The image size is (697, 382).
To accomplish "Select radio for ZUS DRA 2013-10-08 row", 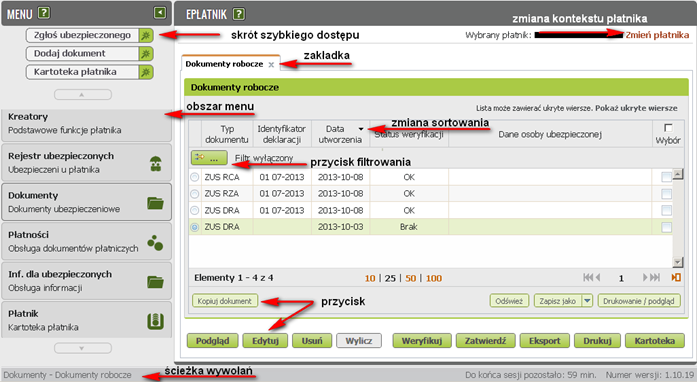I will click(x=195, y=210).
